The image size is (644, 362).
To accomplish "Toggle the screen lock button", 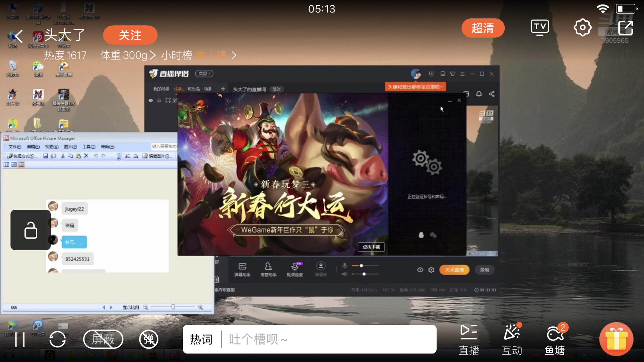I will tap(31, 230).
